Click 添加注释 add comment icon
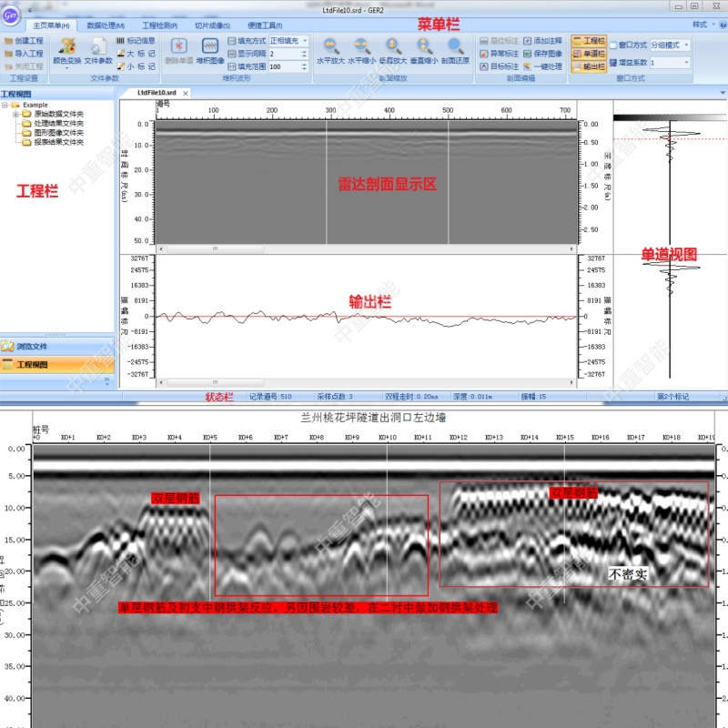 point(527,41)
